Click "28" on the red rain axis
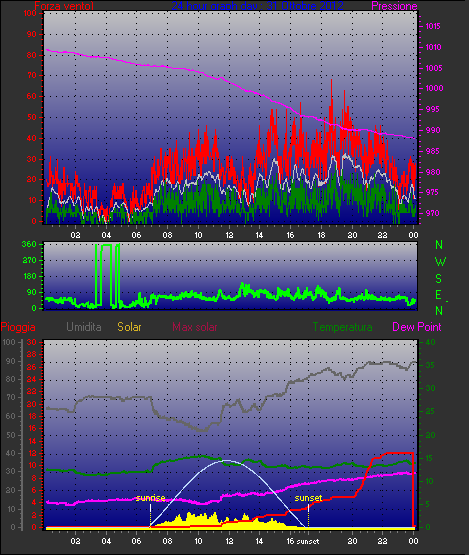Image resolution: width=469 pixels, height=555 pixels. (x=32, y=355)
